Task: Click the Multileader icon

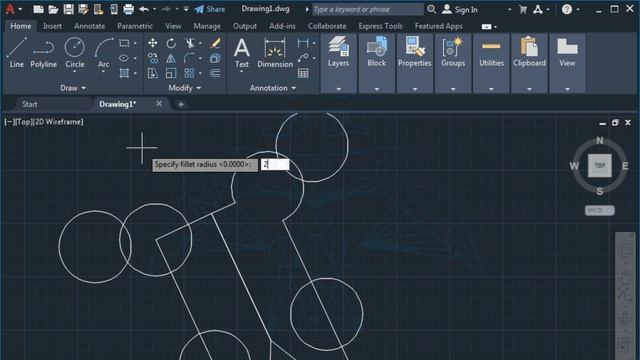Action: click(x=303, y=58)
